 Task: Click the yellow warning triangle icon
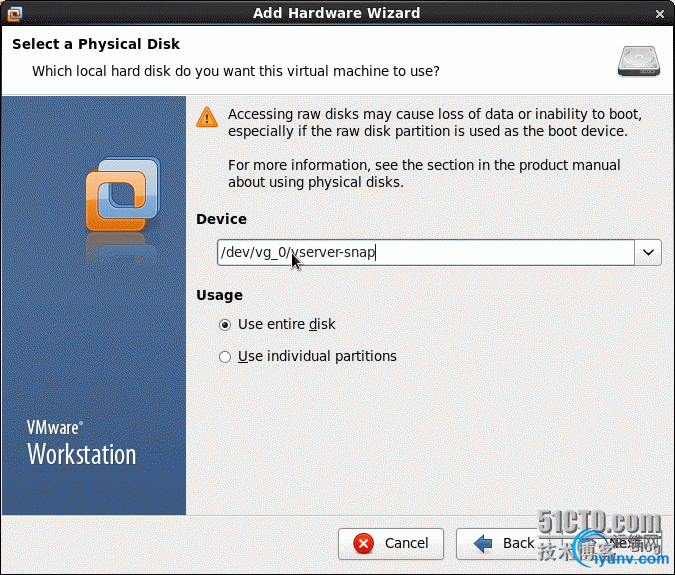click(207, 117)
